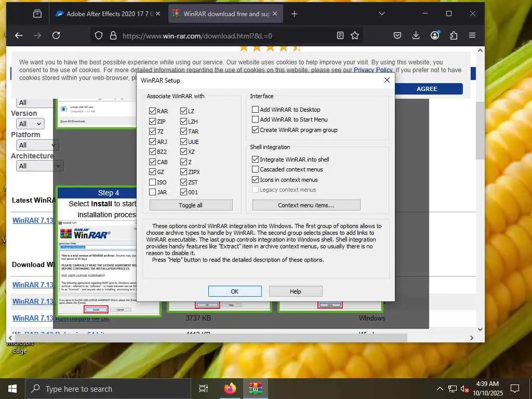The height and width of the screenshot is (399, 532).
Task: Go back using the browser back arrow
Action: (19, 35)
